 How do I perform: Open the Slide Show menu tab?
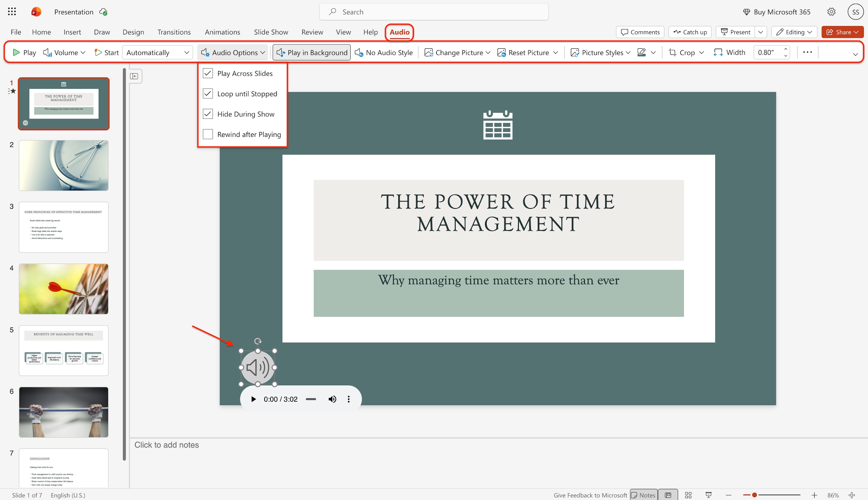click(271, 32)
